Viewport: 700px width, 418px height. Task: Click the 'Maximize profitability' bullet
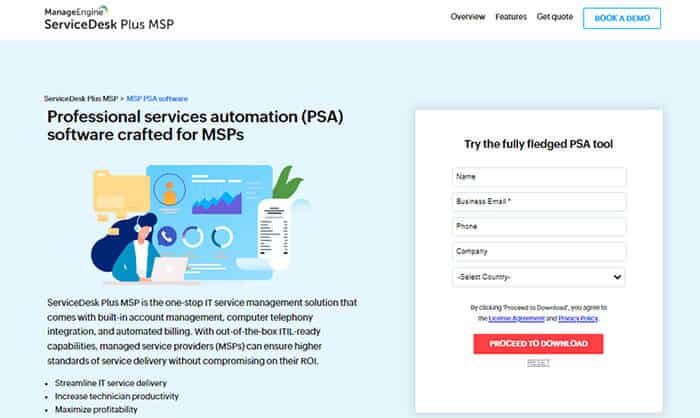96,410
